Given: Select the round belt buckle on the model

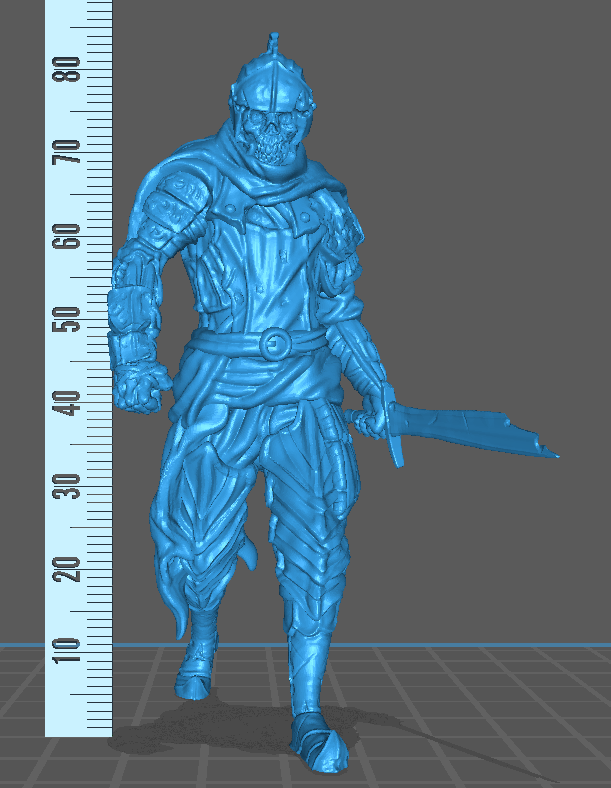Looking at the screenshot, I should point(275,344).
